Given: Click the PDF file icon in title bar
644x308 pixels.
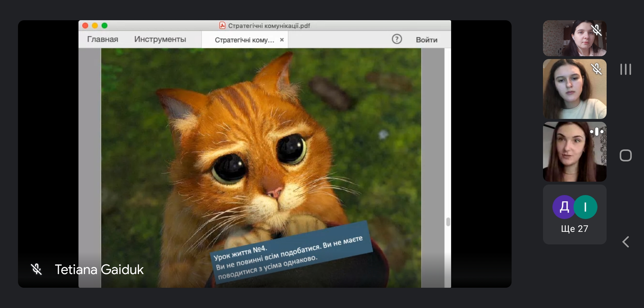Looking at the screenshot, I should tap(222, 26).
